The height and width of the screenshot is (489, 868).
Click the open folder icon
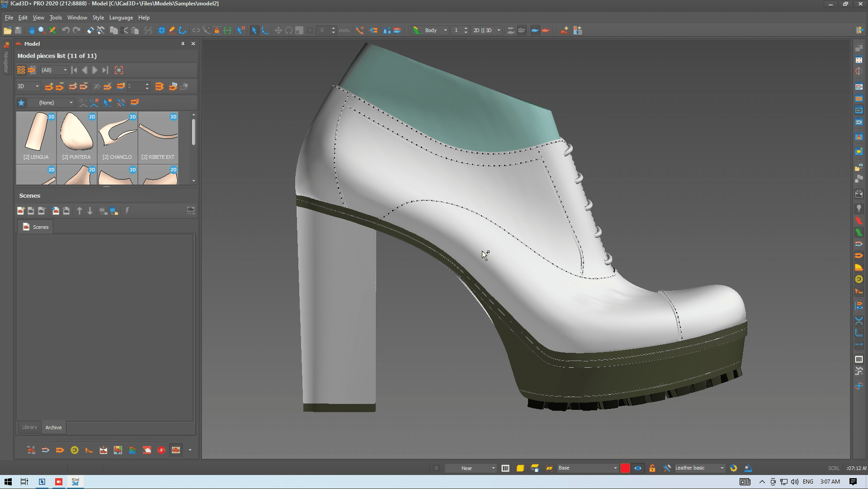click(x=7, y=30)
